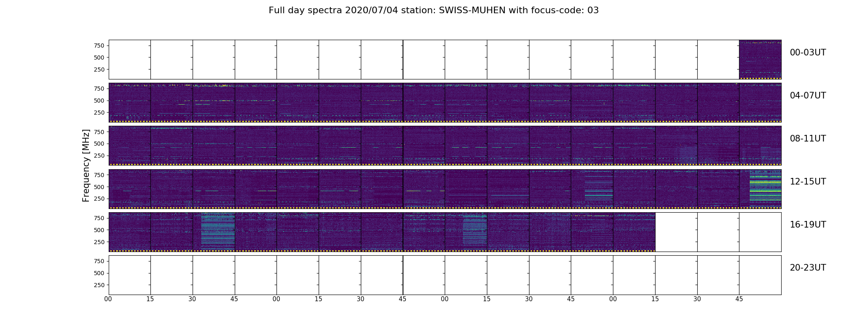Viewport: 868px width, 331px height.
Task: Click the only filled spectrogram in 00-03UT row
Action: click(760, 60)
